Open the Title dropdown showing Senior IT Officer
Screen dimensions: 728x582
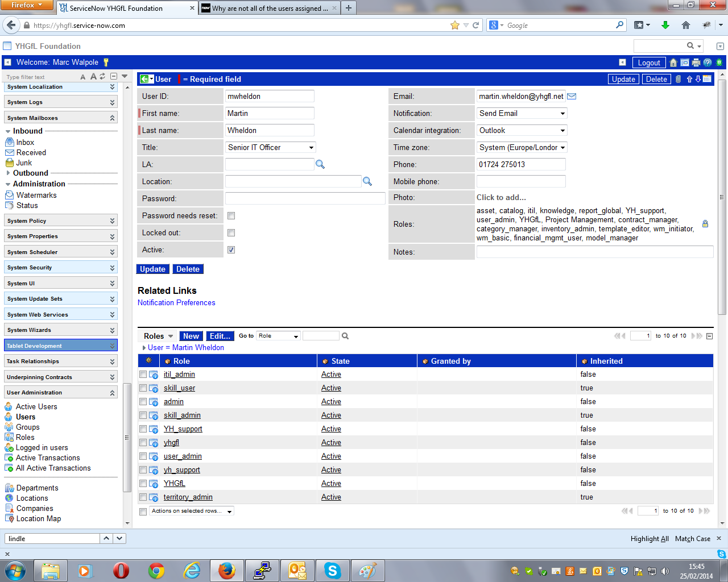pos(271,147)
